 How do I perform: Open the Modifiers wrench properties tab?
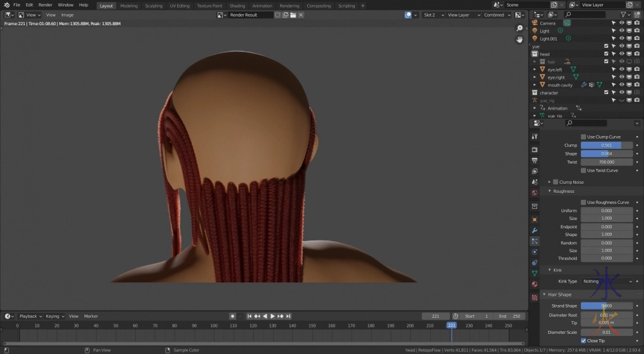coord(535,230)
